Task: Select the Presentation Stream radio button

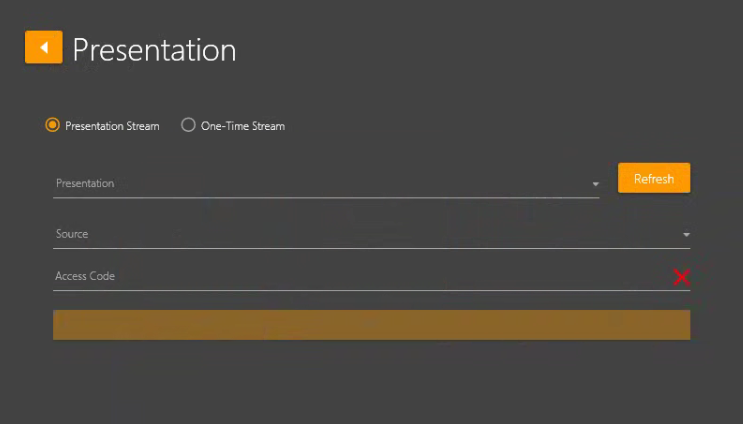Action: 53,125
